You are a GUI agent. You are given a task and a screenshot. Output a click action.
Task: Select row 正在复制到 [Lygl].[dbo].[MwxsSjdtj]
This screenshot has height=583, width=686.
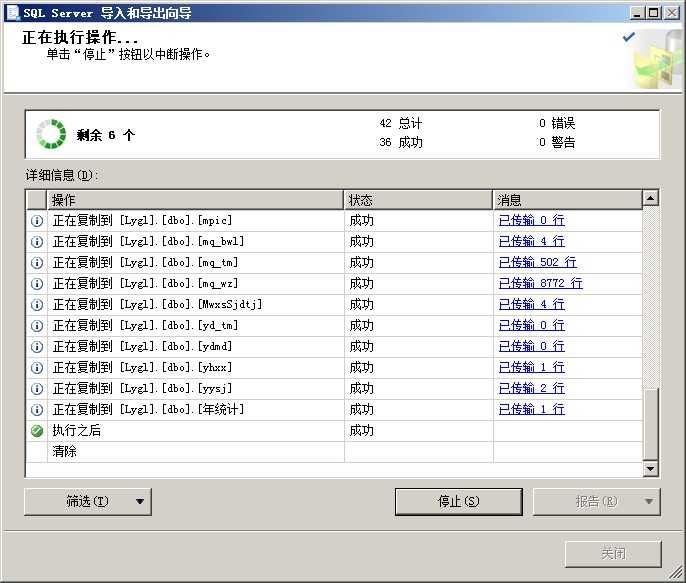pyautogui.click(x=334, y=305)
